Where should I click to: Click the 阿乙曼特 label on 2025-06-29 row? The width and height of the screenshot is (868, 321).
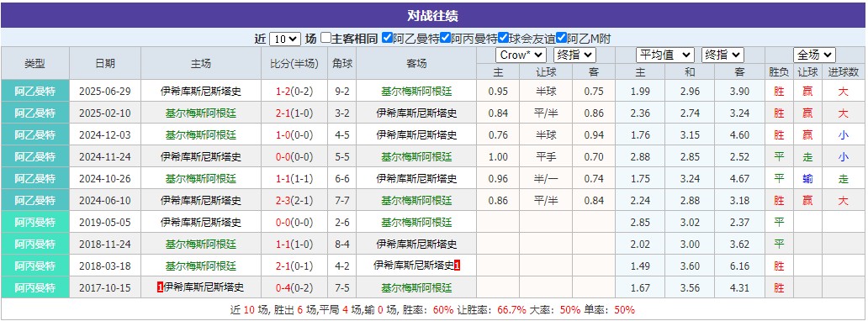click(35, 92)
